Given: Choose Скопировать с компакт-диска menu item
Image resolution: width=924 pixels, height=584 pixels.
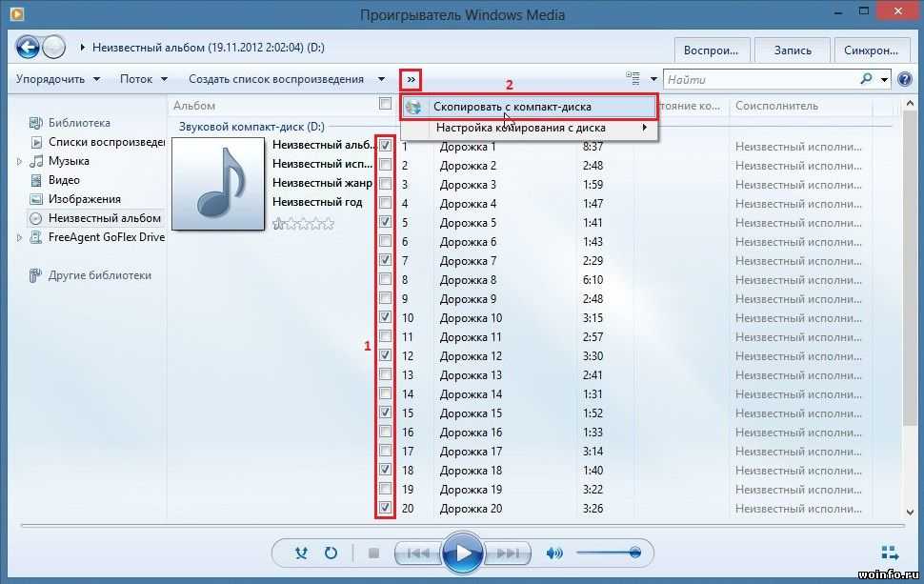Looking at the screenshot, I should click(x=529, y=108).
